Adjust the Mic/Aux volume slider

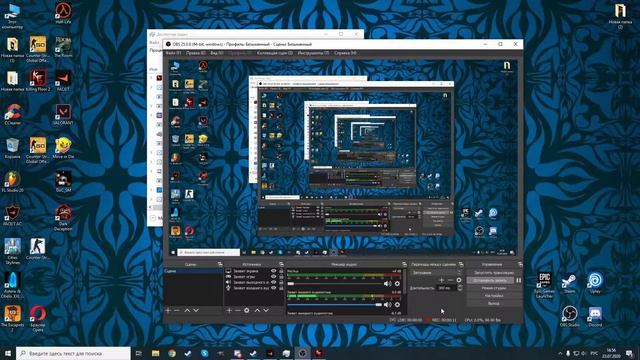(335, 284)
